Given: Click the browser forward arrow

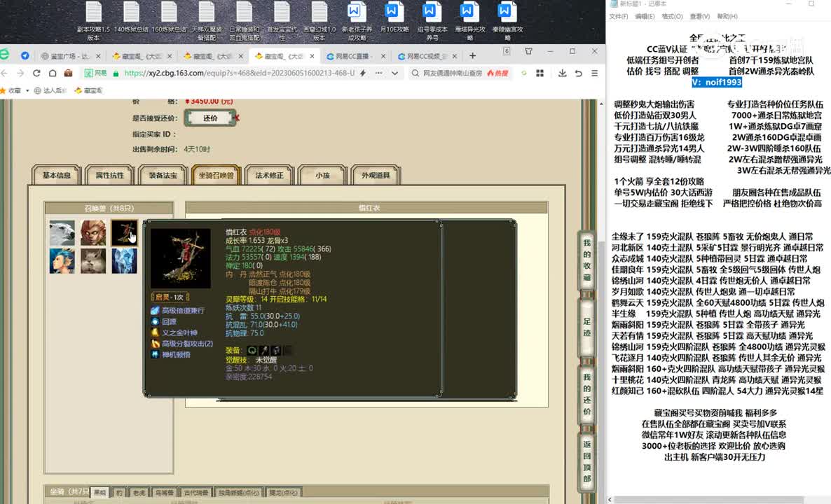Looking at the screenshot, I should [20, 73].
